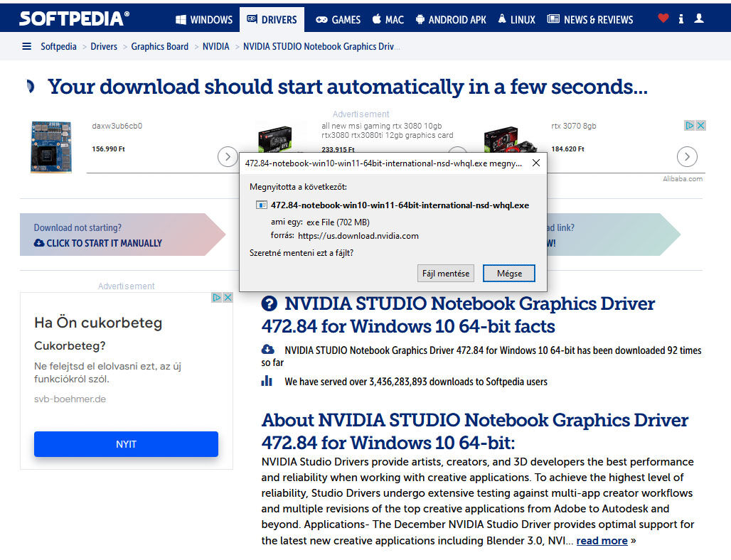Screen dimensions: 731x560
Task: Click the info 'i' icon in header
Action: pos(681,18)
